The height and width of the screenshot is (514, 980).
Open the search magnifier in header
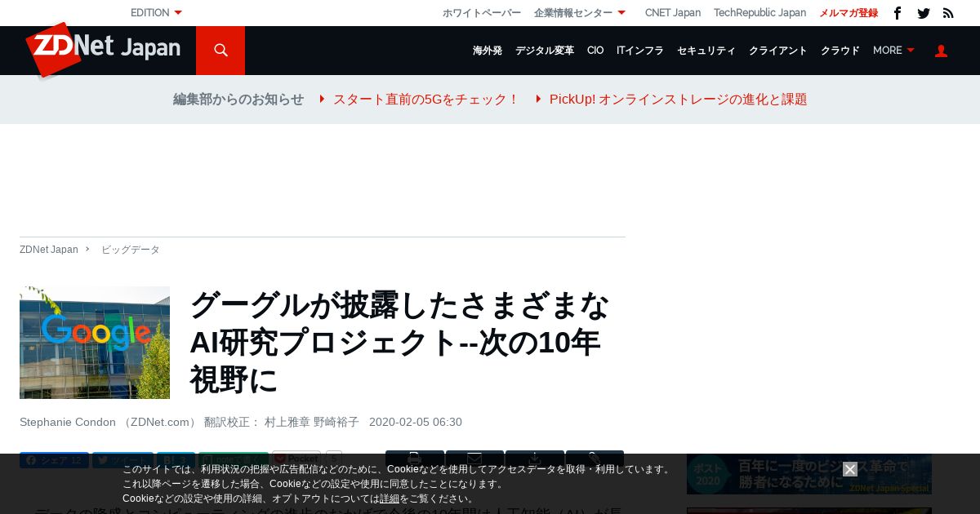click(220, 51)
